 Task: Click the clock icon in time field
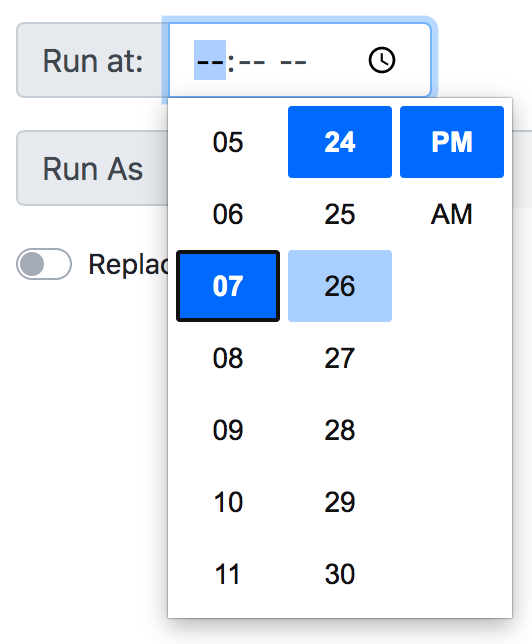382,60
